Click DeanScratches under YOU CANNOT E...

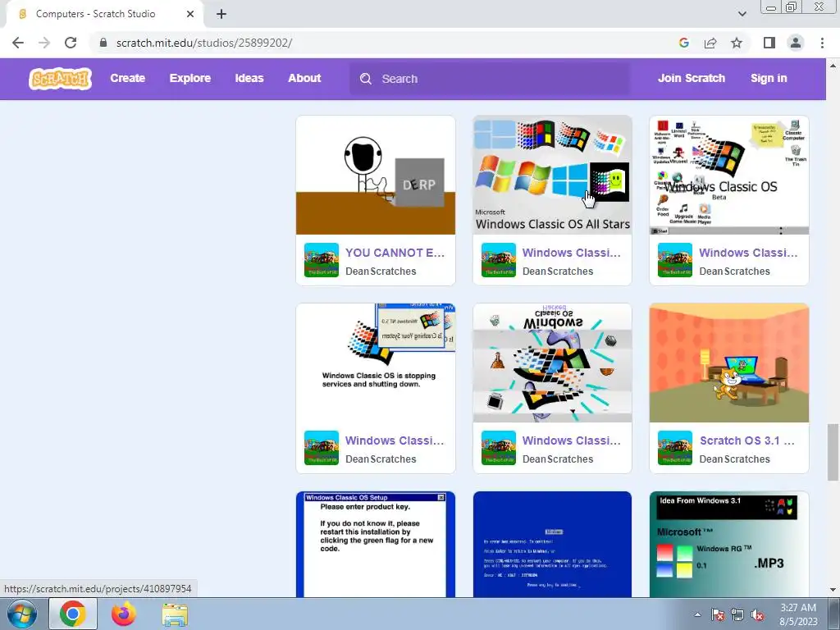coord(381,272)
